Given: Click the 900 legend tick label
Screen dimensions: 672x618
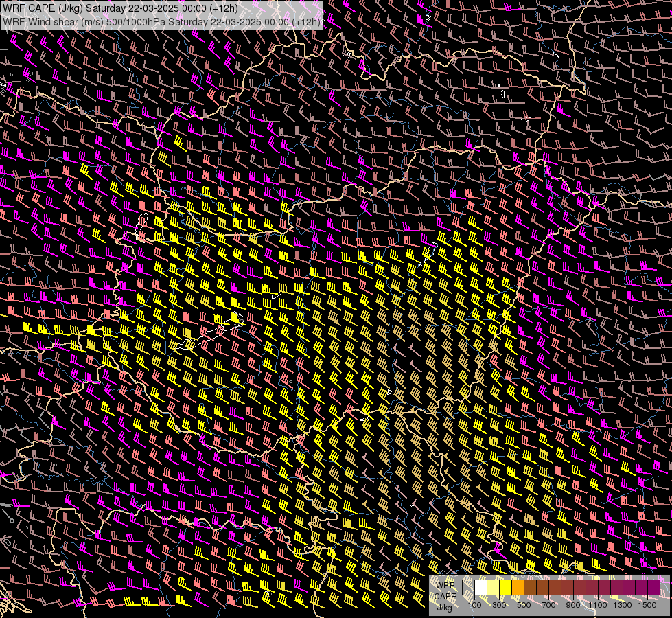Looking at the screenshot, I should click(x=573, y=605).
